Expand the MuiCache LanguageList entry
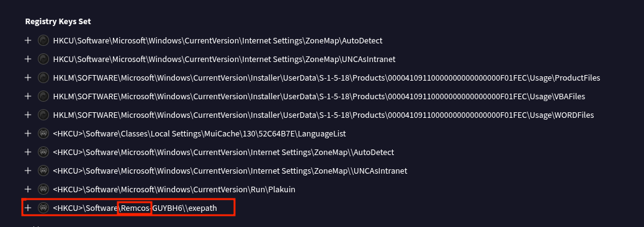This screenshot has height=227, width=644. pyautogui.click(x=28, y=133)
